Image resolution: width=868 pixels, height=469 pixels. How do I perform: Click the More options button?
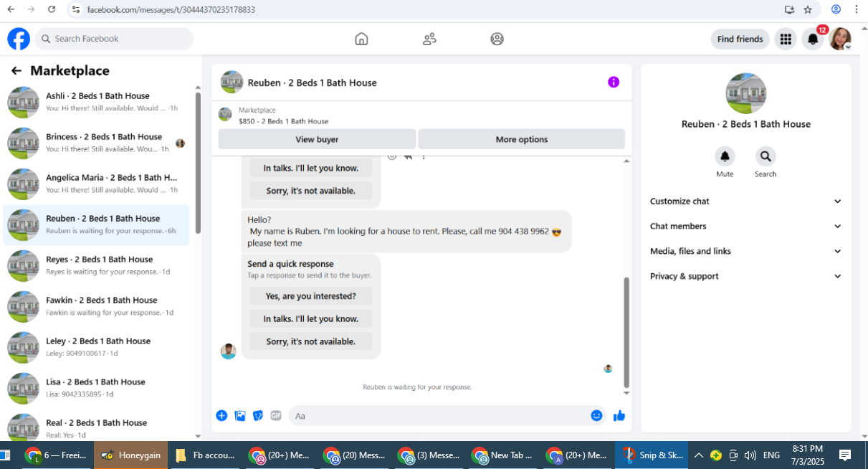522,139
